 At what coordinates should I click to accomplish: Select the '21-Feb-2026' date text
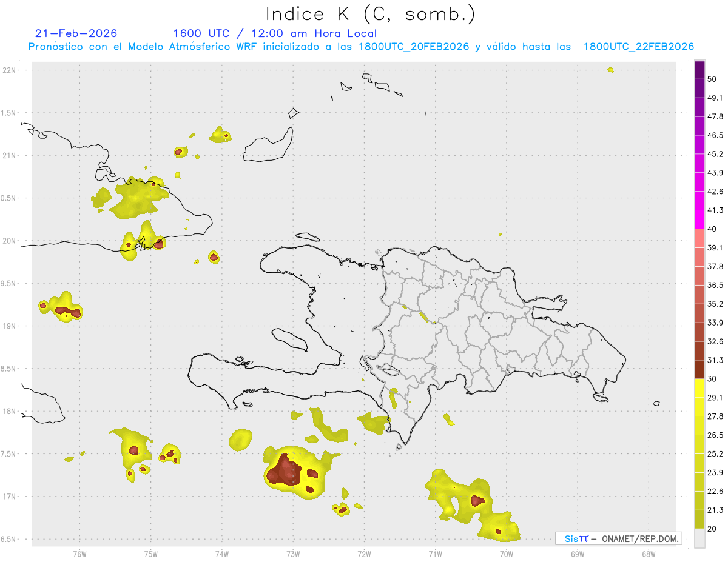(x=76, y=33)
